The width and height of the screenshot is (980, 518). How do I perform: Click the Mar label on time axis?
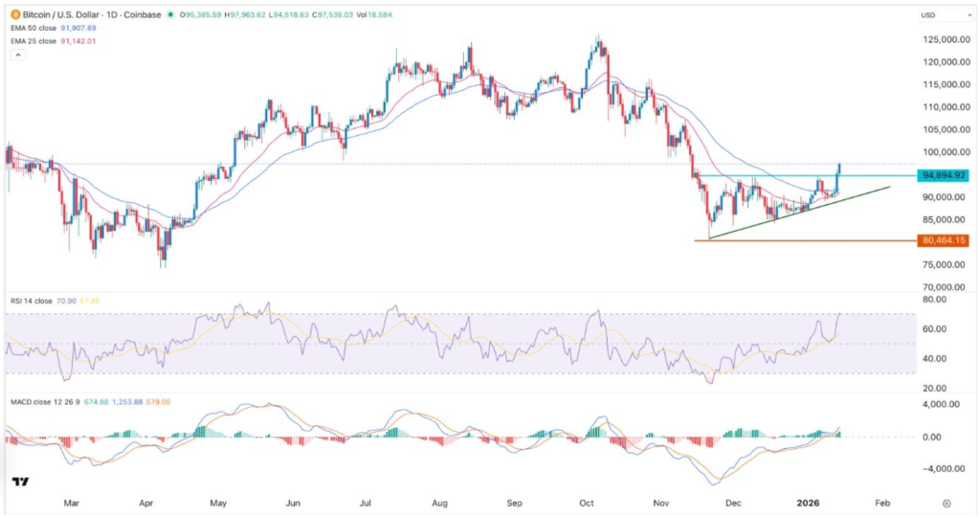pyautogui.click(x=71, y=502)
